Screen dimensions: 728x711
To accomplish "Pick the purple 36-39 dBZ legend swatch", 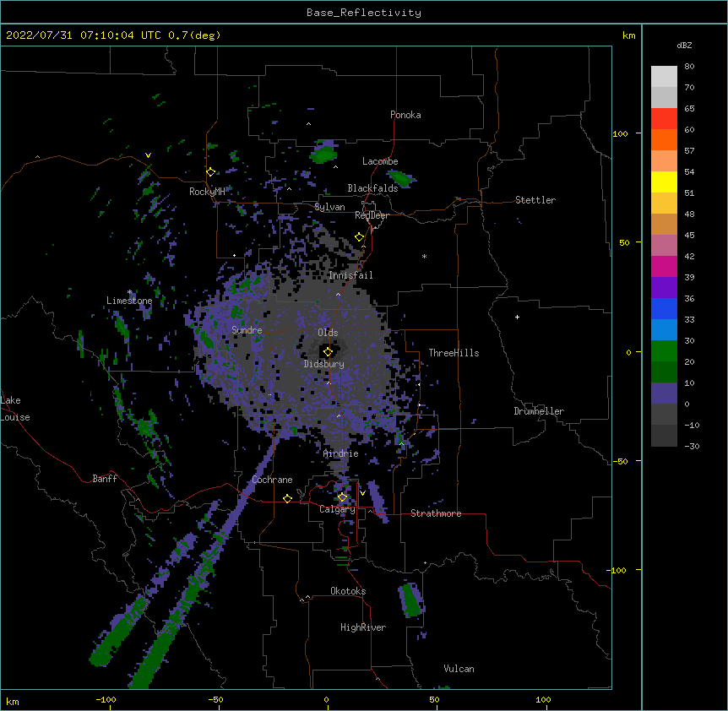I will click(664, 288).
